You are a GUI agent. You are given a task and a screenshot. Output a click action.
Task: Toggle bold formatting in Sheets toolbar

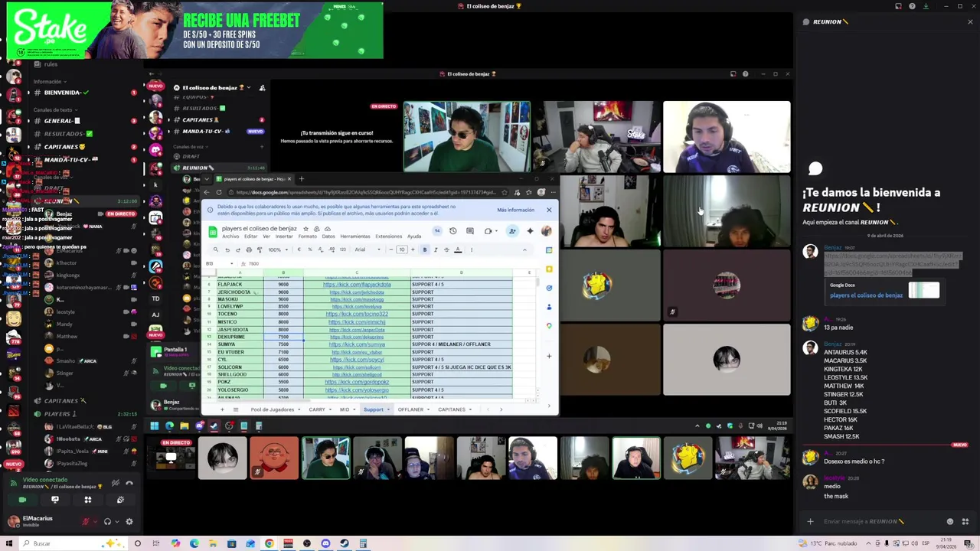[x=424, y=249]
